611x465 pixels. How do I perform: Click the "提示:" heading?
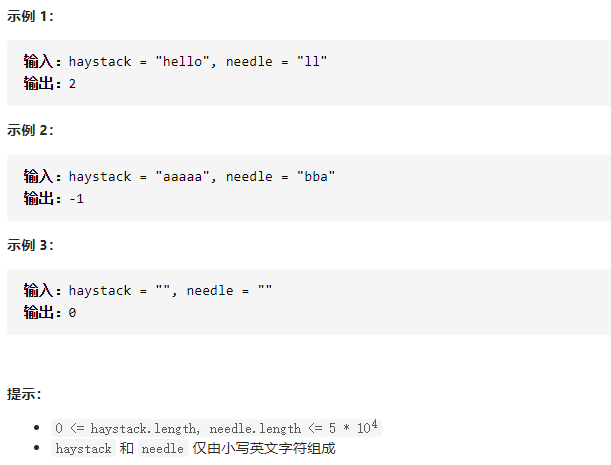24,394
